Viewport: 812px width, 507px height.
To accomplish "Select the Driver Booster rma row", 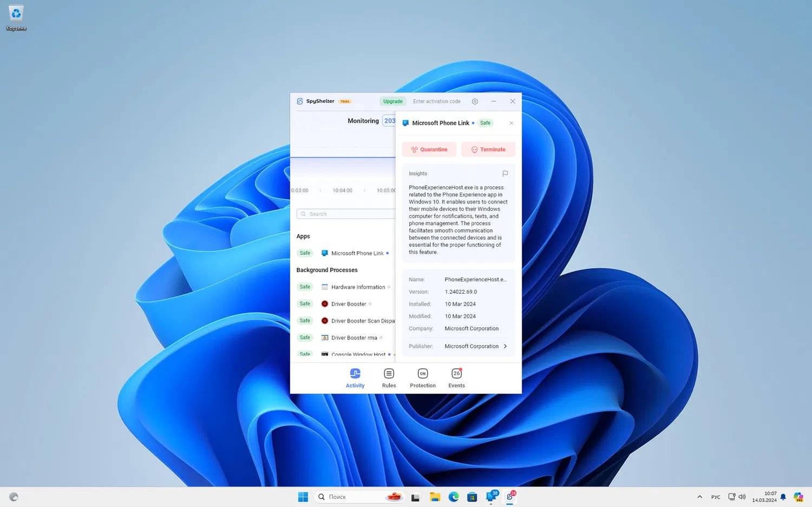I will pyautogui.click(x=346, y=337).
